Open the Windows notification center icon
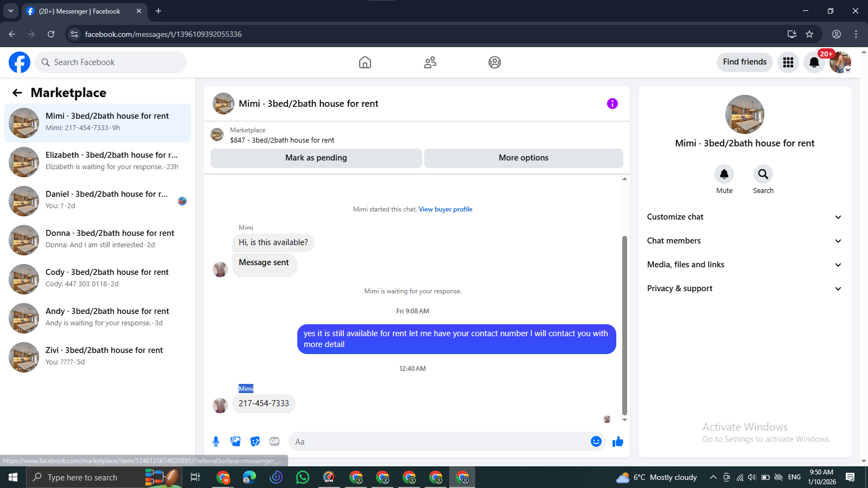The image size is (868, 488). pos(850,477)
